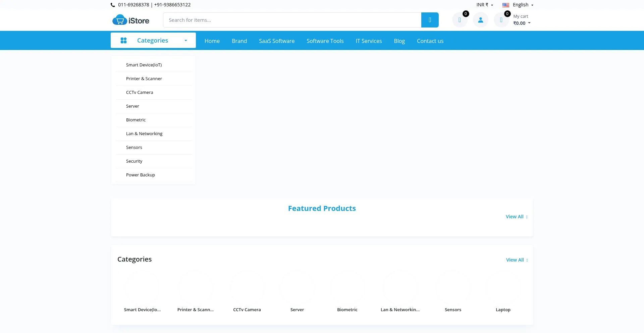The image size is (644, 333).
Task: Select the Power Backup sidebar category
Action: pyautogui.click(x=140, y=174)
